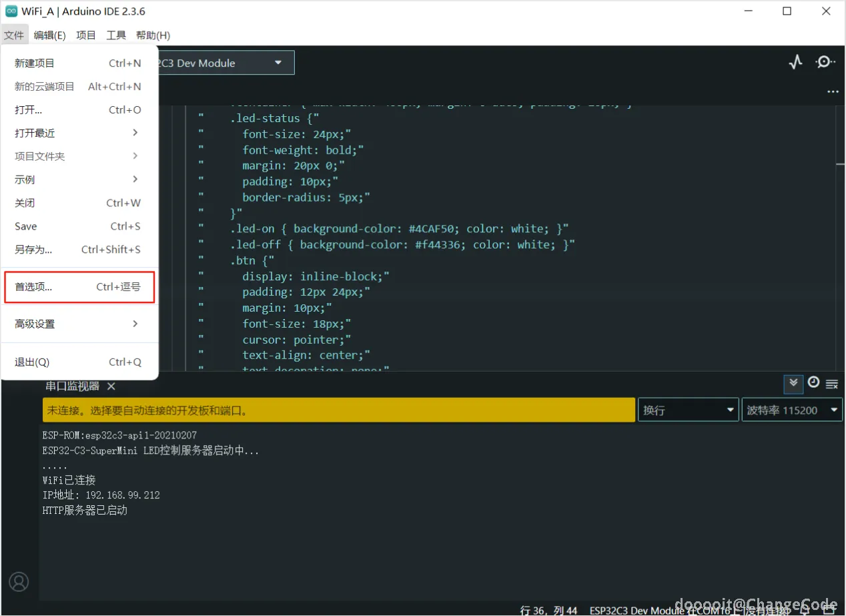Click the 'IP地址: 192.168.99.212' output line
The width and height of the screenshot is (846, 616).
(x=101, y=495)
